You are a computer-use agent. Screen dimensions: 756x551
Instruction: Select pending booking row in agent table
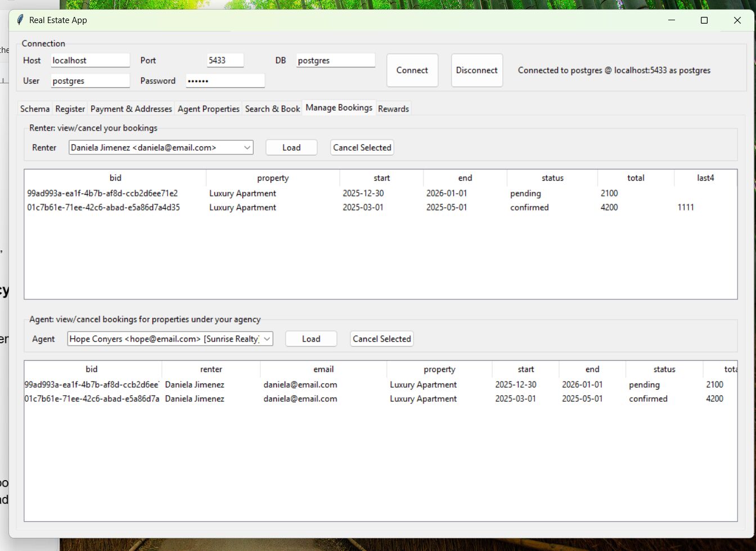coord(380,384)
